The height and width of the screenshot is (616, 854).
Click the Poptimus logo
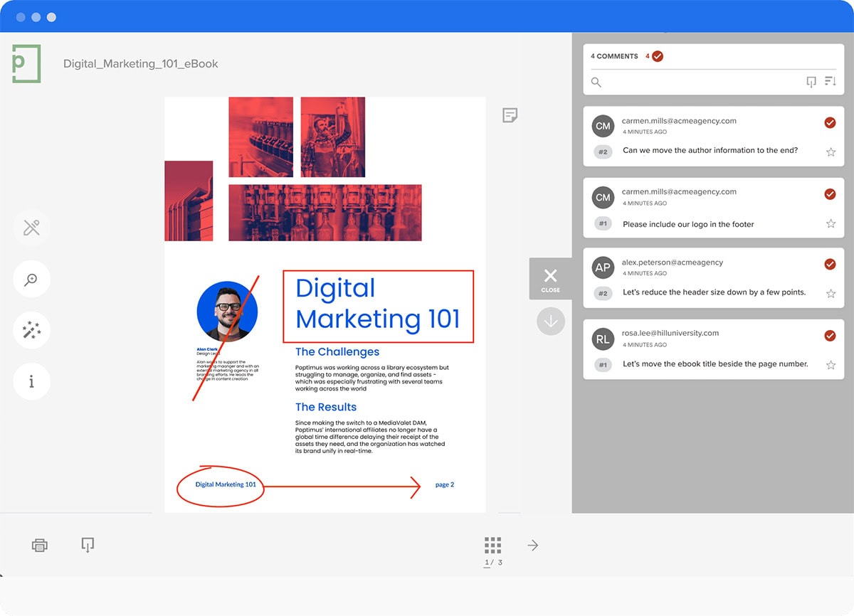point(25,63)
